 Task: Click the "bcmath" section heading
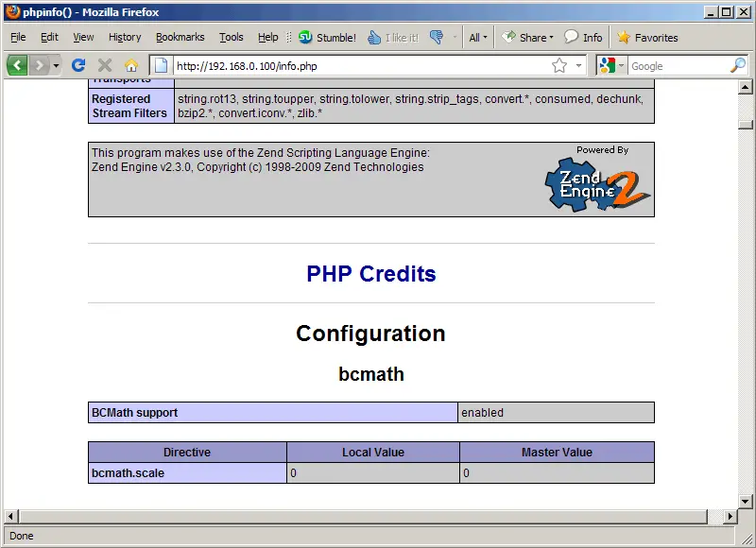(371, 374)
